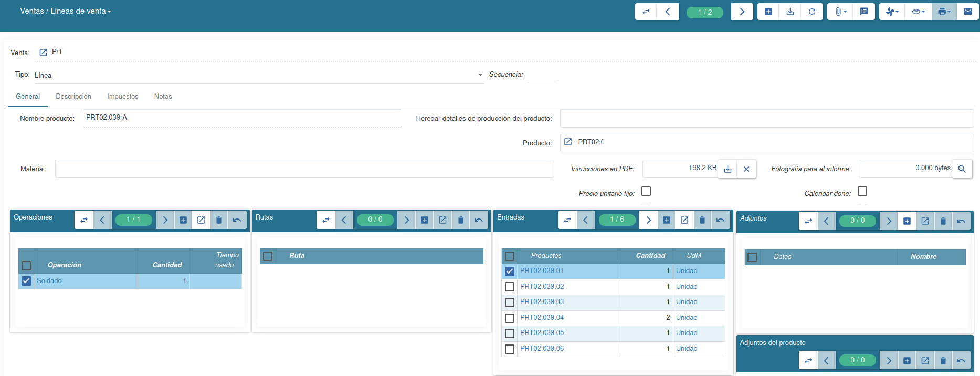Viewport: 980px width, 376px height.
Task: Open the print dropdown in toolbar
Action: coord(944,12)
